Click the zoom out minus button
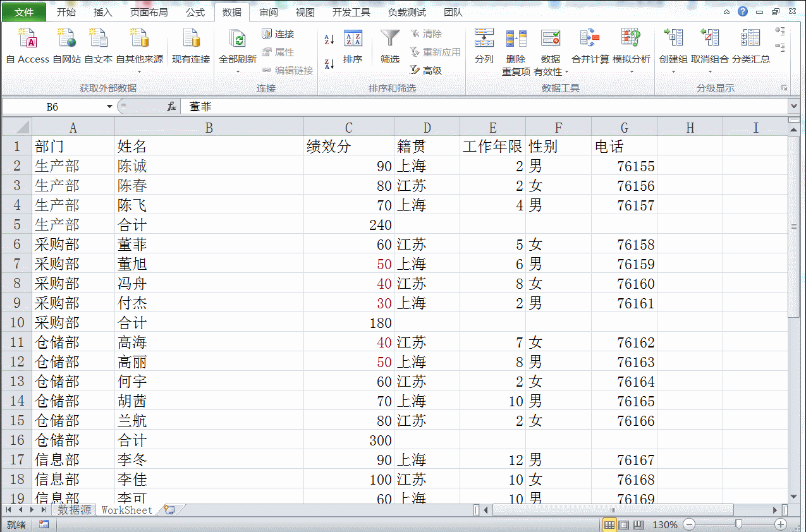 689,524
